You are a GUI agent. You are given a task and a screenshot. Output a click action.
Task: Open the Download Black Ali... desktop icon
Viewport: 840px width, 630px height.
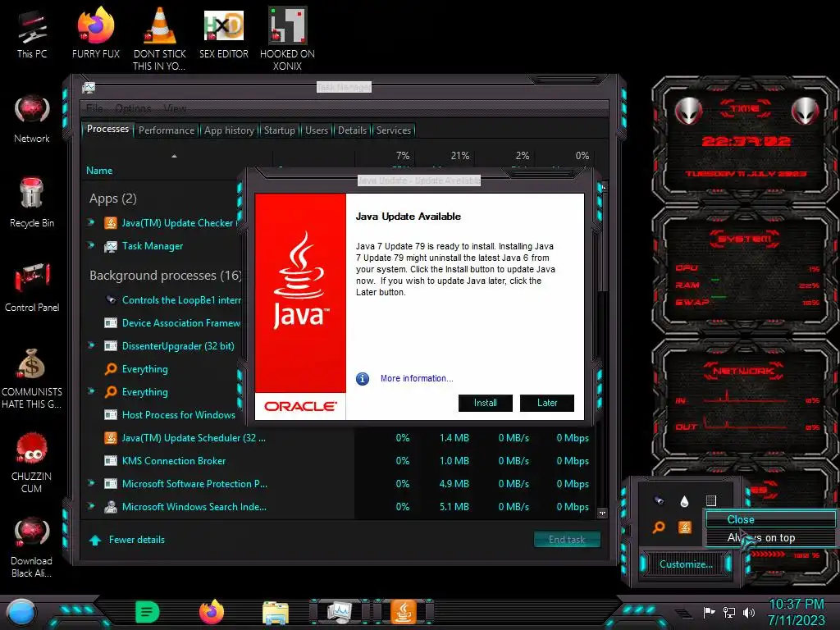[x=32, y=546]
